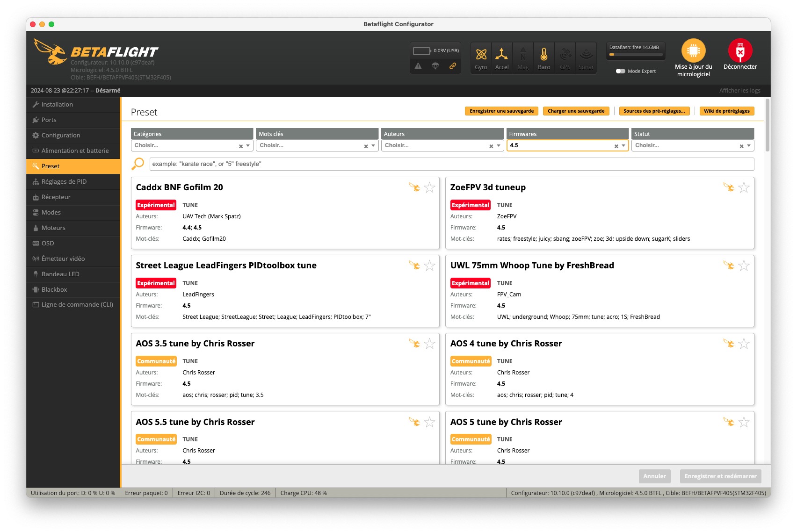Open the Blackbox tab
This screenshot has width=797, height=532.
tap(73, 289)
